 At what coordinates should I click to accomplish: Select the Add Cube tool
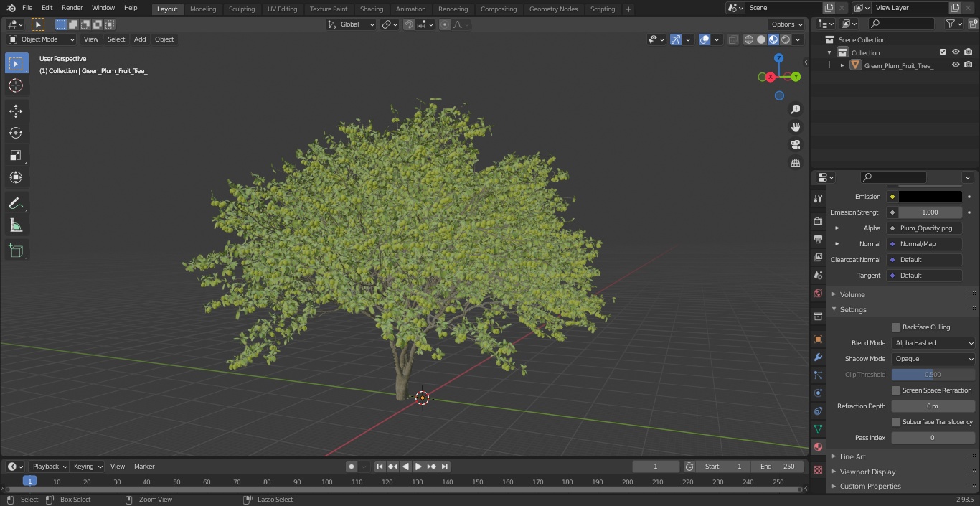16,251
